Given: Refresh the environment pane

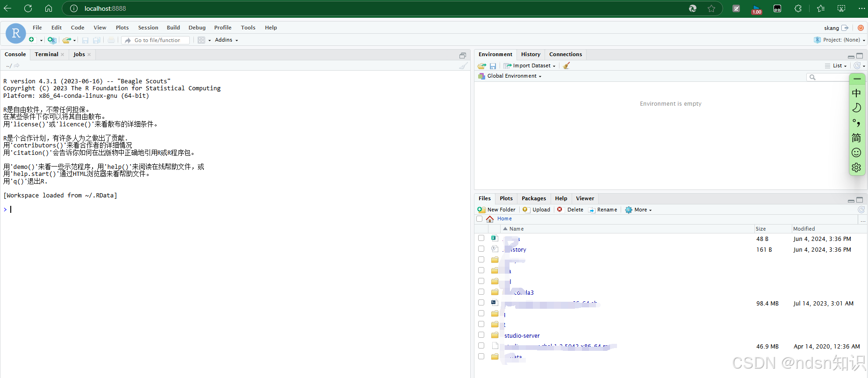Looking at the screenshot, I should coord(857,65).
